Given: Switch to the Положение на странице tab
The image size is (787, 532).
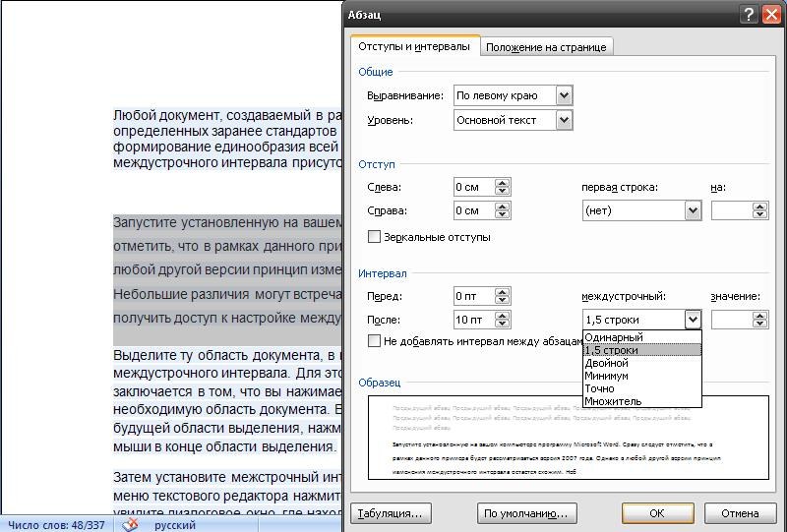Looking at the screenshot, I should [x=546, y=47].
